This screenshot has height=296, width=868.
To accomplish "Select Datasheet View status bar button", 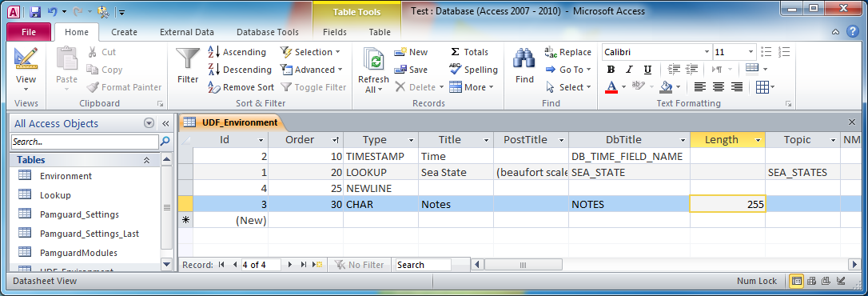I will tap(796, 281).
